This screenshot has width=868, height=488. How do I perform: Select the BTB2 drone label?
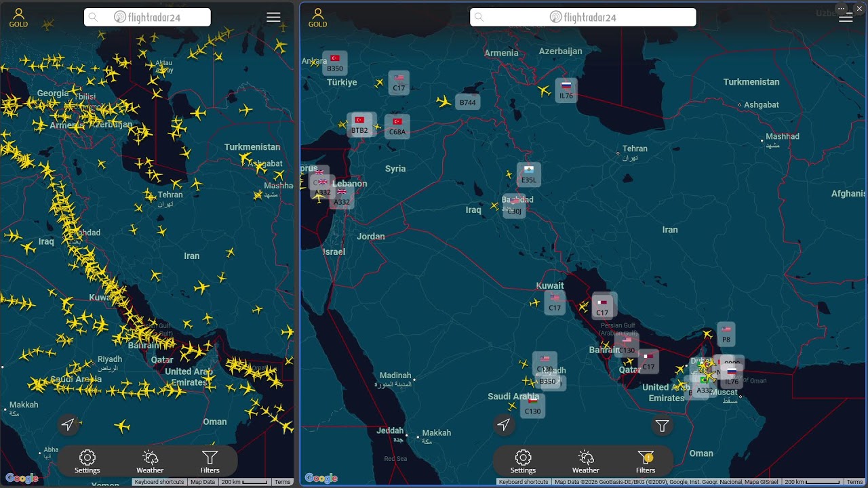360,125
